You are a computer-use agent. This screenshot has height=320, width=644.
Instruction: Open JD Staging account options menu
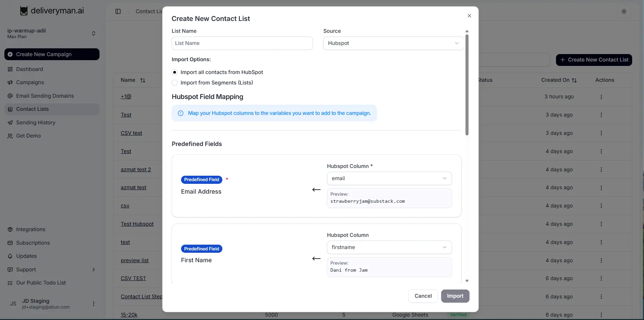point(94,304)
